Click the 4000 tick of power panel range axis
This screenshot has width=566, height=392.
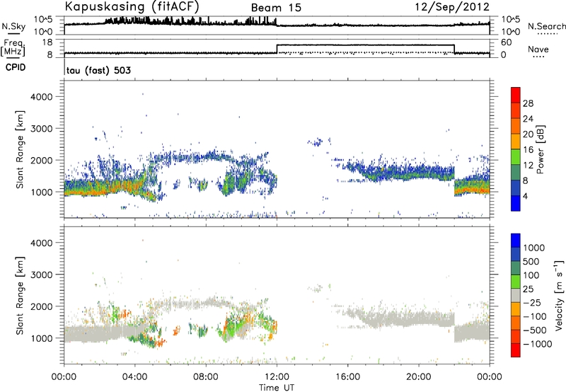click(42, 97)
